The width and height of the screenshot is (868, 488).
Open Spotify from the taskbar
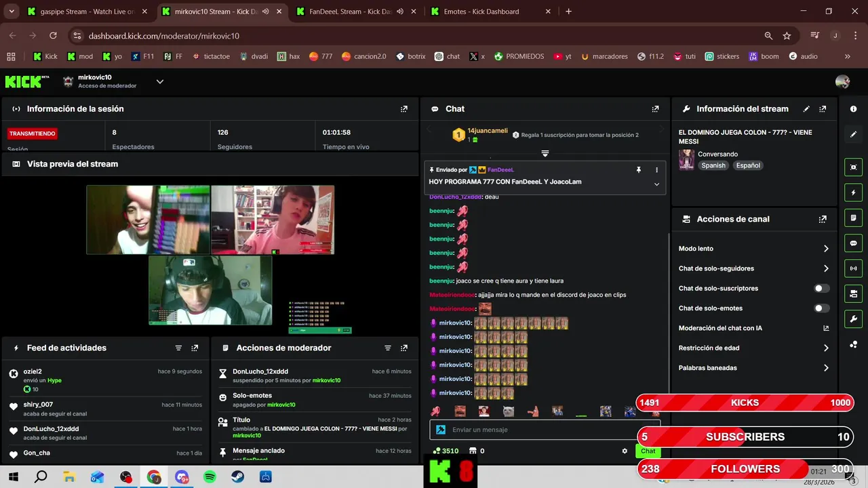tap(210, 477)
